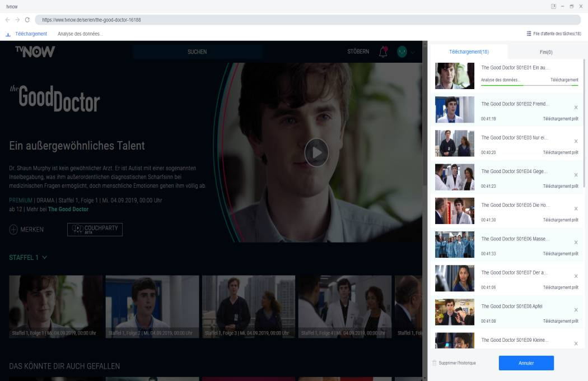
Task: Open File d'attente des tâches(18)
Action: coord(557,34)
